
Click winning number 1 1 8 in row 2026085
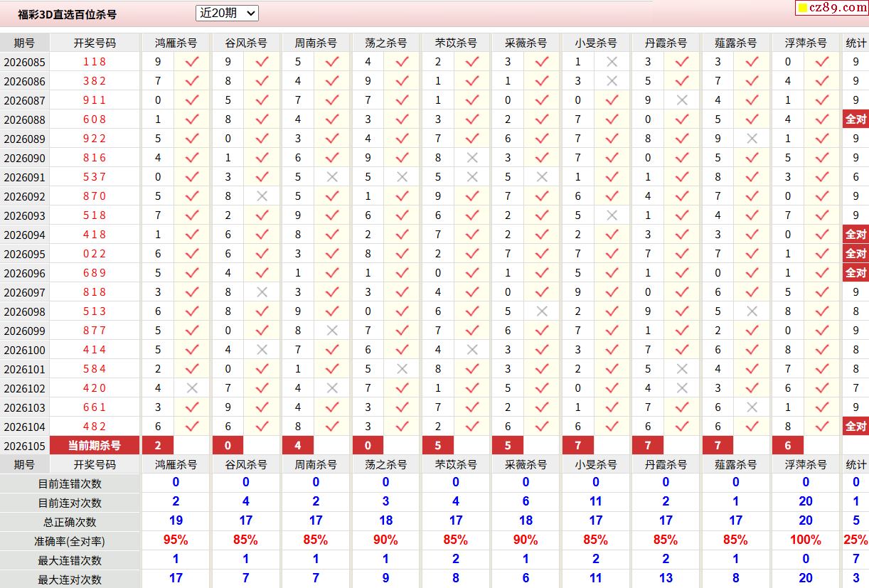(x=95, y=62)
